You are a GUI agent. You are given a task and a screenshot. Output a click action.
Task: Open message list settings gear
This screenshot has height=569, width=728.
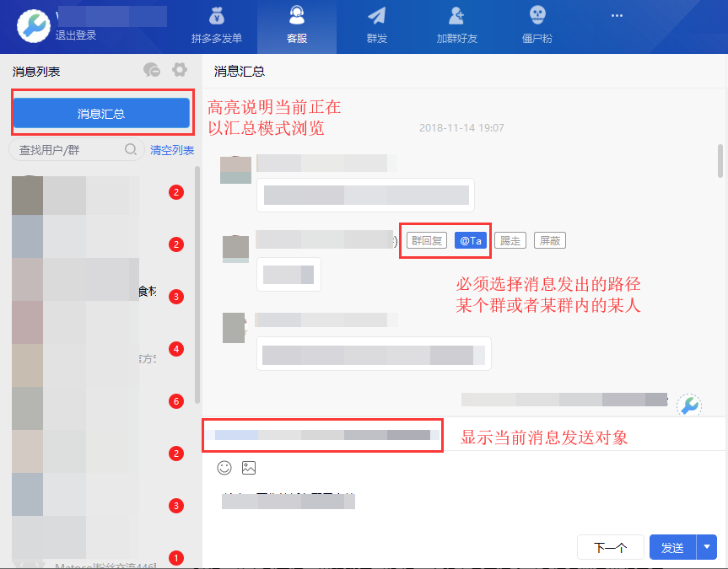[180, 70]
